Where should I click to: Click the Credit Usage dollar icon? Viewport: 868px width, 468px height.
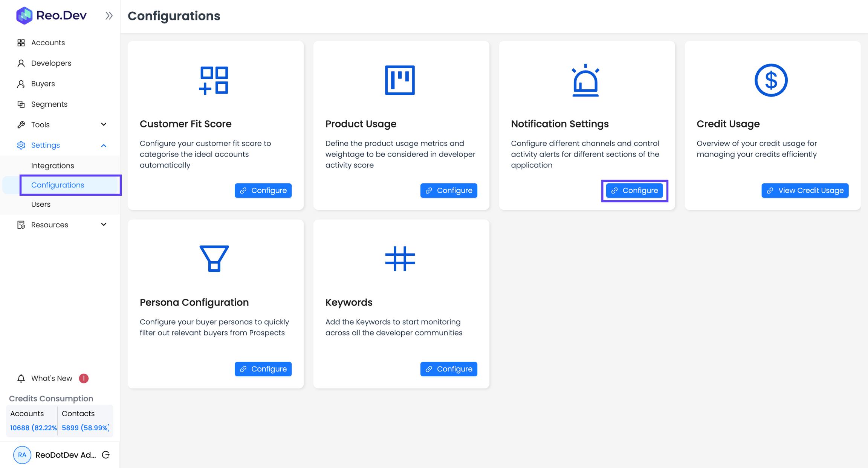click(x=771, y=80)
